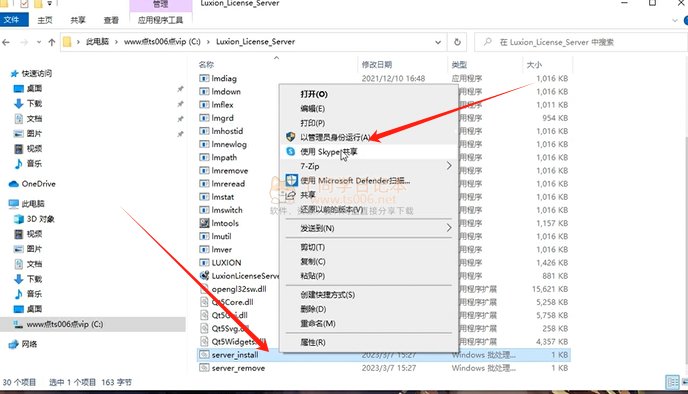The image size is (688, 394).
Task: Switch to the 共享 ribbon tab
Action: (x=78, y=20)
